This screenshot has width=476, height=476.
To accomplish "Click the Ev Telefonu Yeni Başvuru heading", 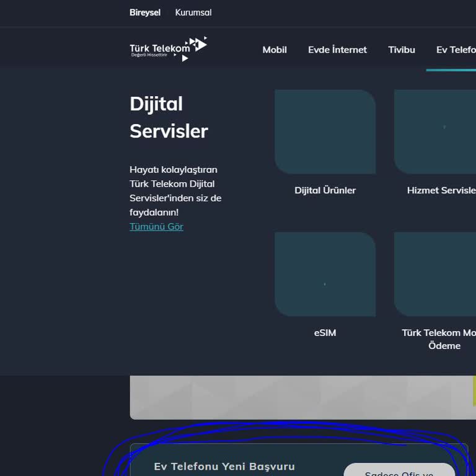I will tap(224, 466).
